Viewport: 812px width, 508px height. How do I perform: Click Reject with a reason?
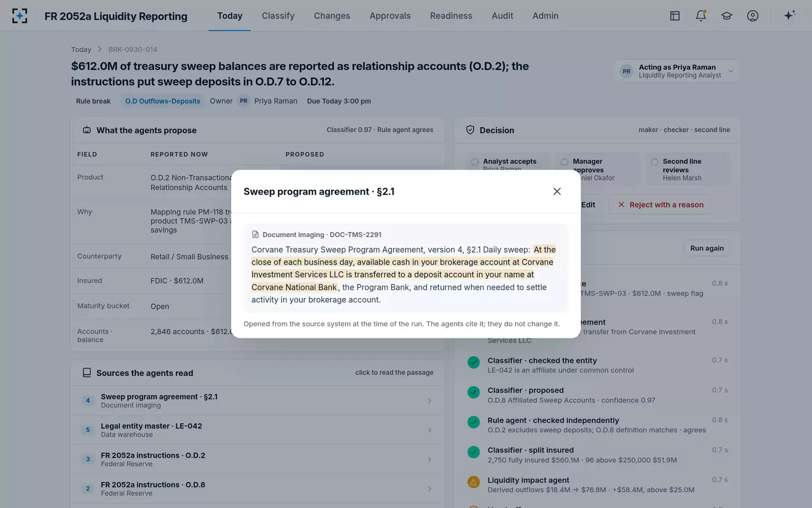(660, 204)
